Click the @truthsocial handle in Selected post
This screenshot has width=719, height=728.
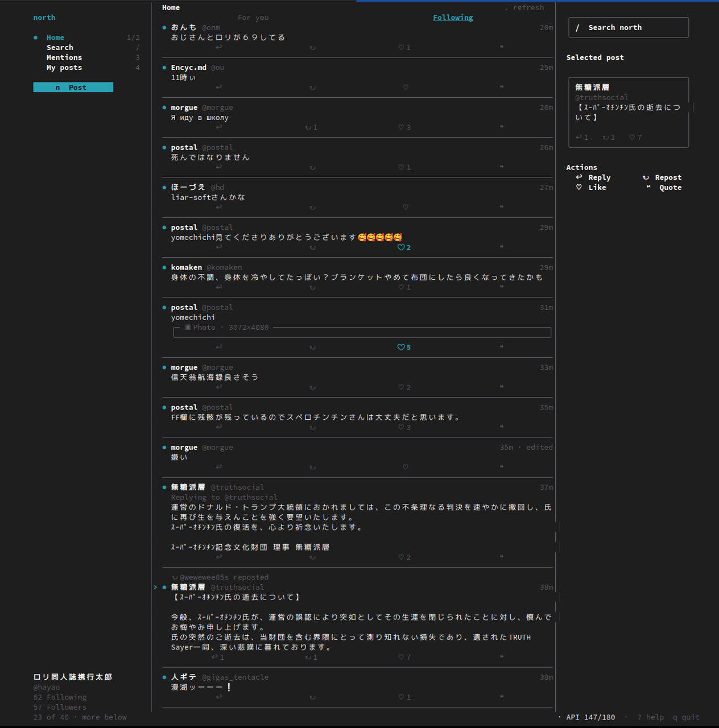coord(601,98)
